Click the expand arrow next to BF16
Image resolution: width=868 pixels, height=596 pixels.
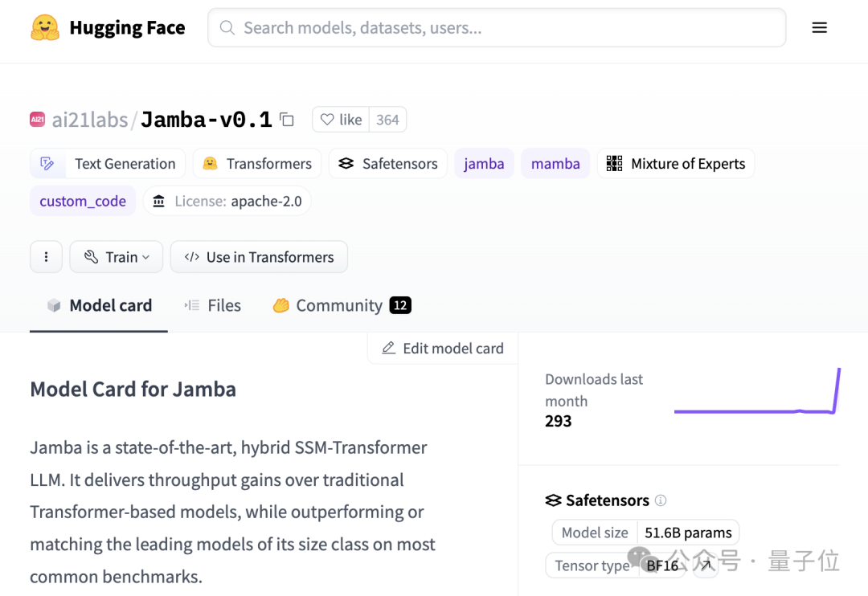click(x=706, y=565)
